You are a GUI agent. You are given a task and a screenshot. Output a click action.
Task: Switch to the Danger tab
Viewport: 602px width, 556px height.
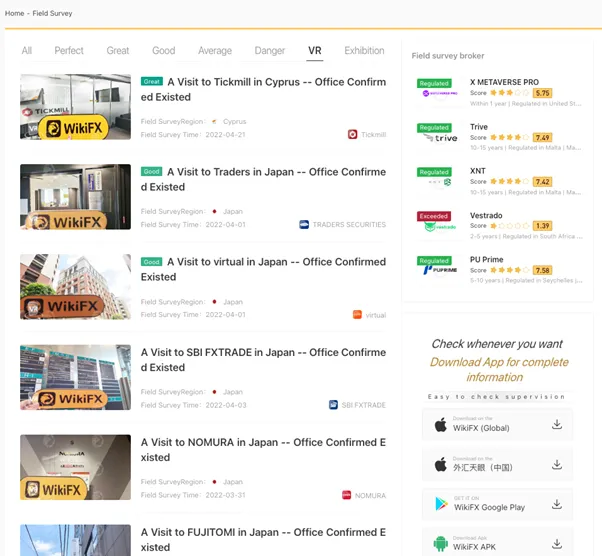[x=270, y=51]
